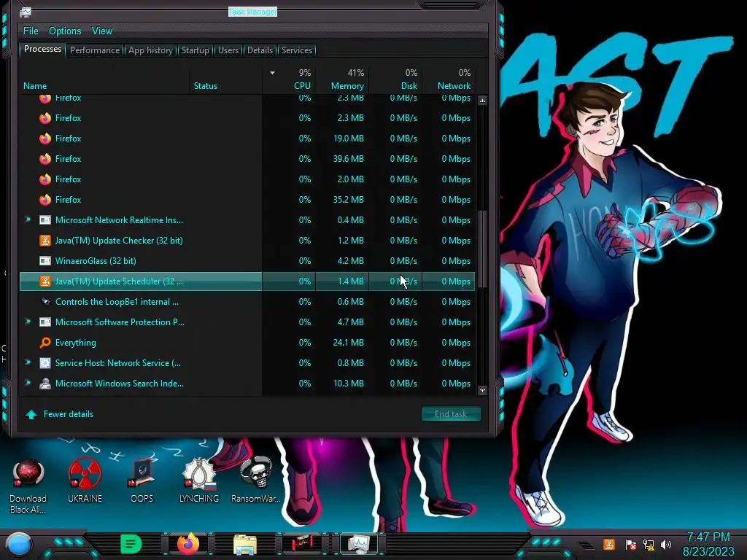The width and height of the screenshot is (747, 560).
Task: Sort by the Network column header
Action: [x=454, y=86]
